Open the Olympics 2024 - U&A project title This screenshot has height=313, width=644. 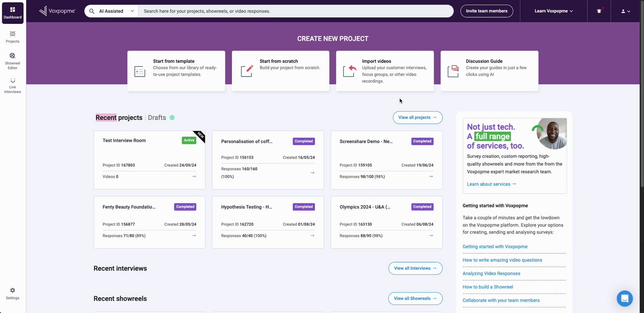(x=365, y=207)
